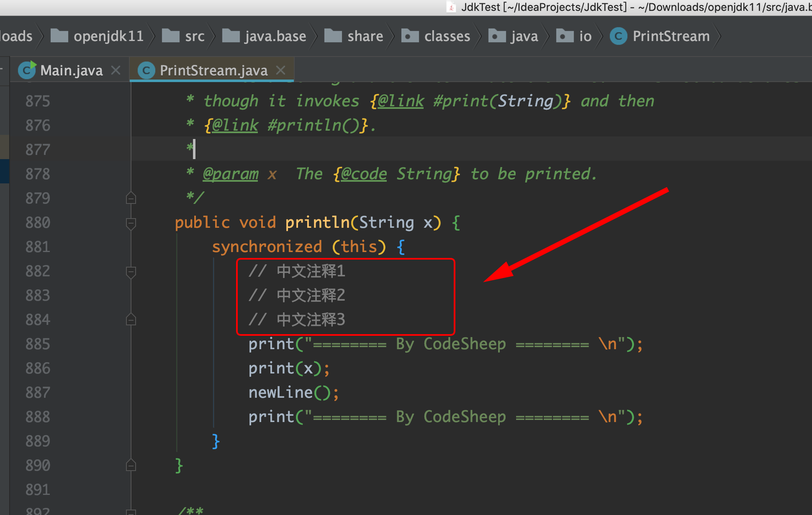The height and width of the screenshot is (515, 812).
Task: Click the Main.java tab class icon
Action: point(27,70)
